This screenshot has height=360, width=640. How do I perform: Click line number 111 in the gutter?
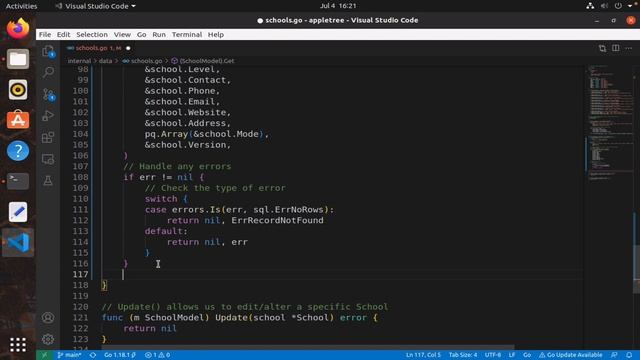[x=80, y=210]
